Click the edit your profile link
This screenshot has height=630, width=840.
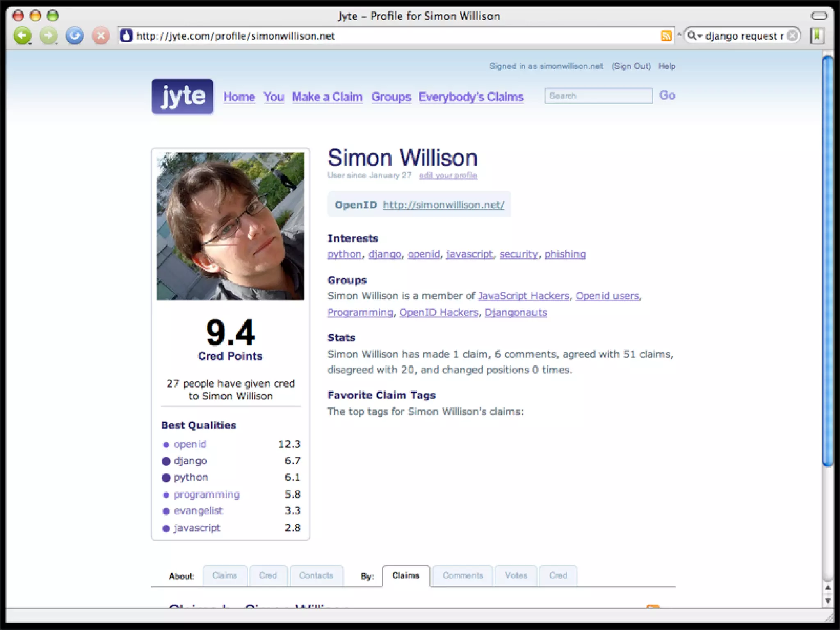(x=447, y=176)
